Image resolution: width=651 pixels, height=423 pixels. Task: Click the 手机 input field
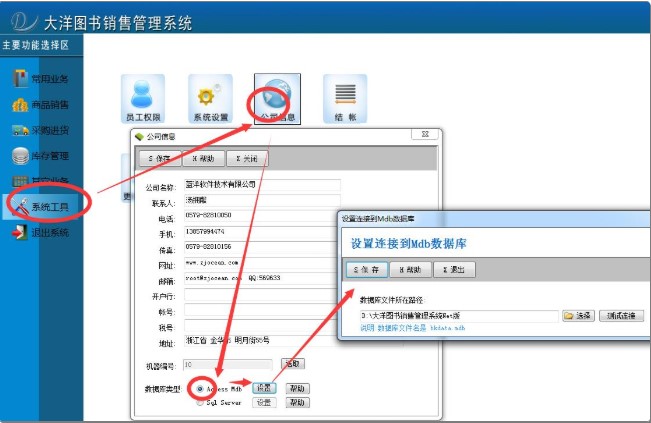(x=262, y=232)
